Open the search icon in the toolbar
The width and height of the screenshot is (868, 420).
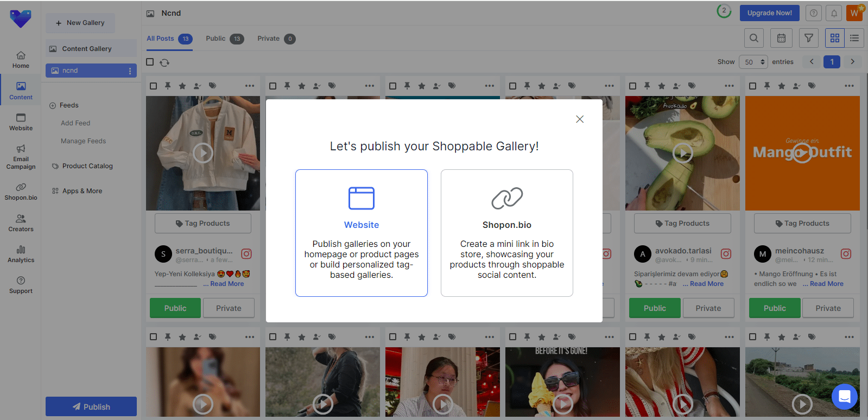(753, 38)
